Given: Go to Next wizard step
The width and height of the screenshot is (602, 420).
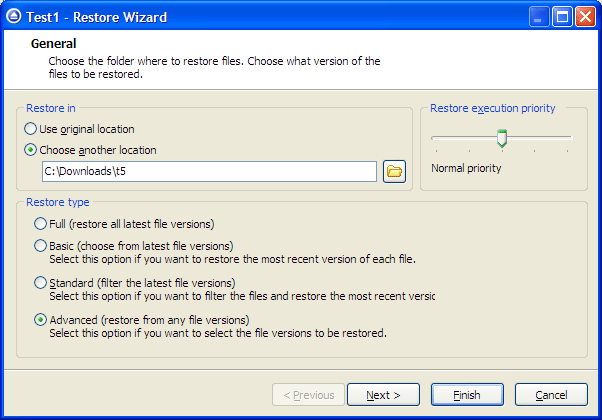Looking at the screenshot, I should tap(383, 395).
